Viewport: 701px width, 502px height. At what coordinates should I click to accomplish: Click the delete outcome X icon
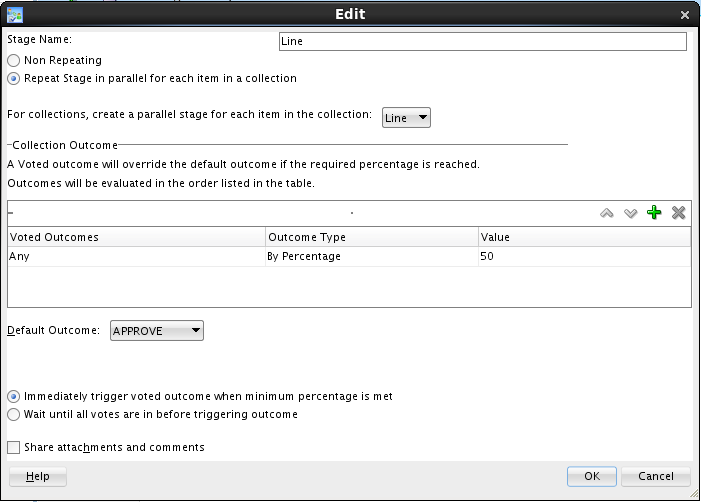tap(678, 213)
